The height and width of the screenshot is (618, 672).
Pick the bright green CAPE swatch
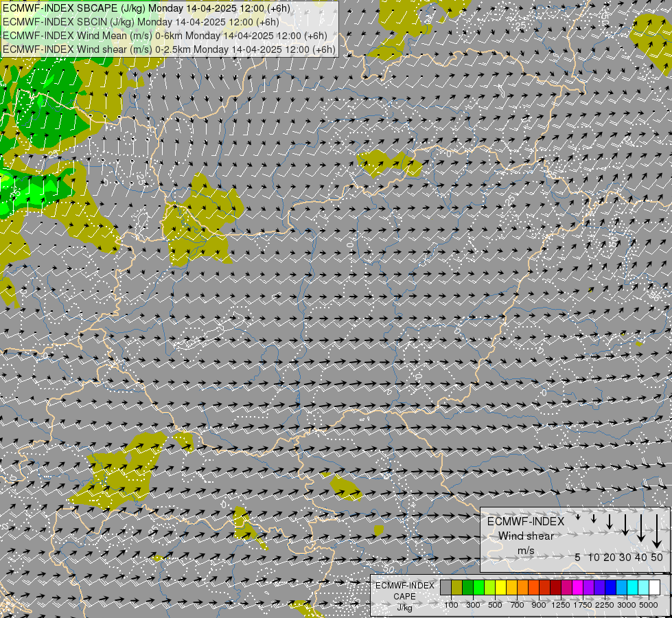(x=478, y=587)
